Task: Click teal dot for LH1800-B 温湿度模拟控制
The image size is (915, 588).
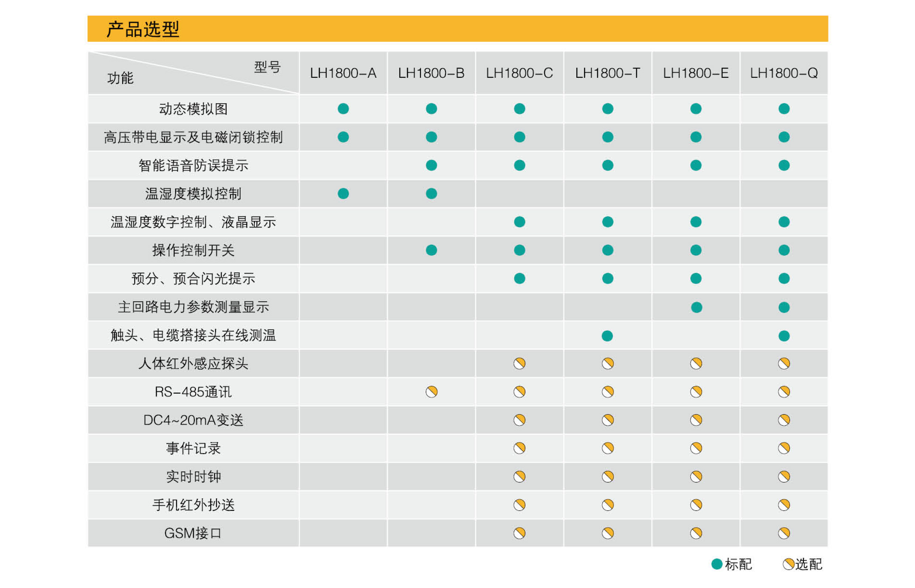Action: coord(431,194)
